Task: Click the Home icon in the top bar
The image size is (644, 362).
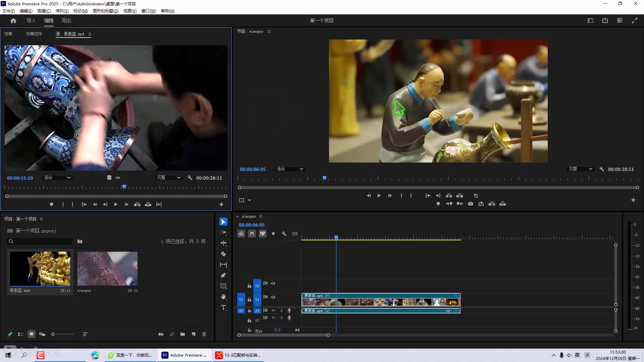Action: tap(13, 21)
